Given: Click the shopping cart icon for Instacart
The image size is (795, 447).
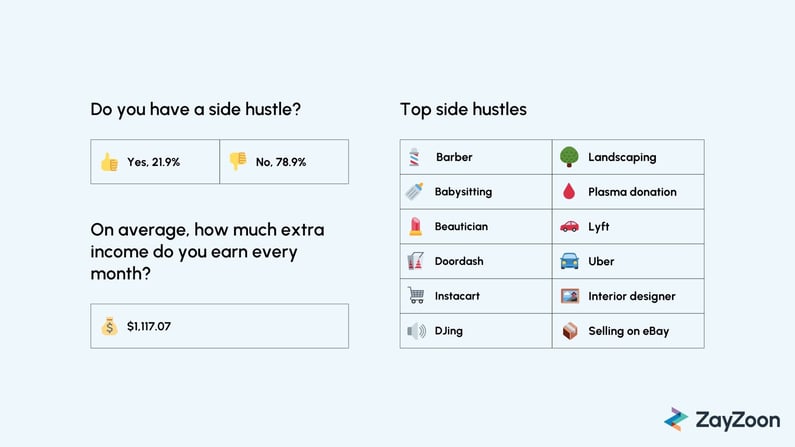Looking at the screenshot, I should [x=416, y=295].
